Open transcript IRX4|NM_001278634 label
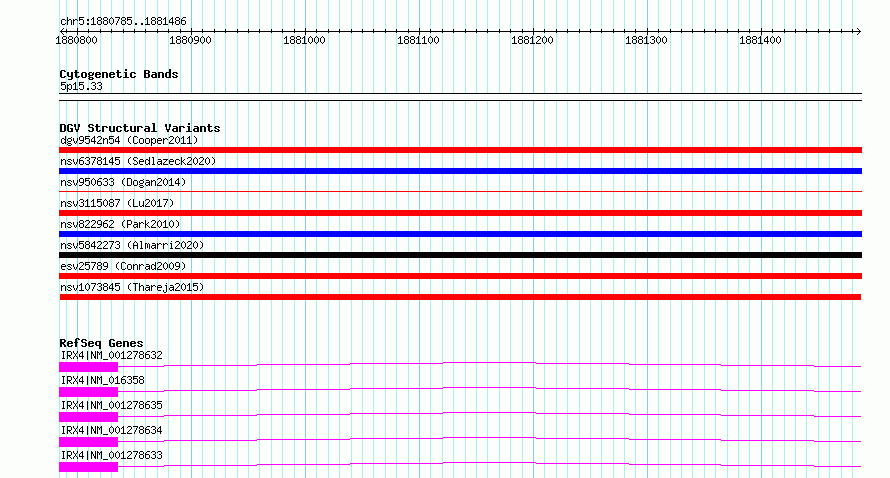Screen dimensions: 890x478 point(111,430)
